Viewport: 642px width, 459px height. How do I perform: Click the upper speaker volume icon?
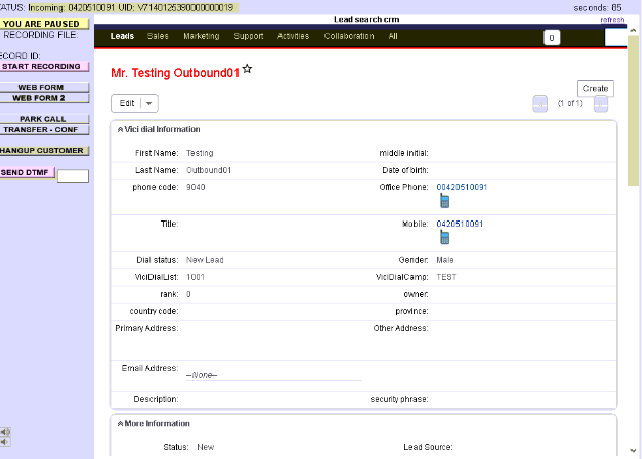click(5, 432)
